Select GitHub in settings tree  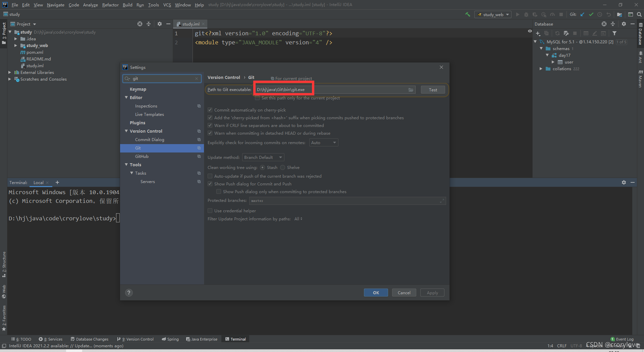point(142,156)
